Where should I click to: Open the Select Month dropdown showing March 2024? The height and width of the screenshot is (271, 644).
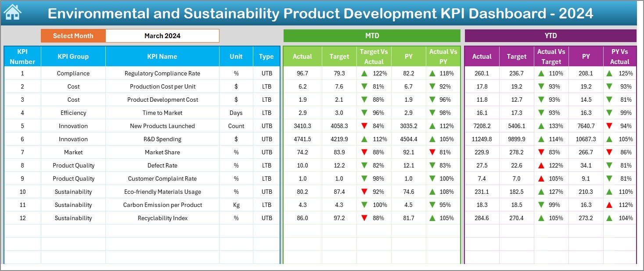click(x=162, y=36)
